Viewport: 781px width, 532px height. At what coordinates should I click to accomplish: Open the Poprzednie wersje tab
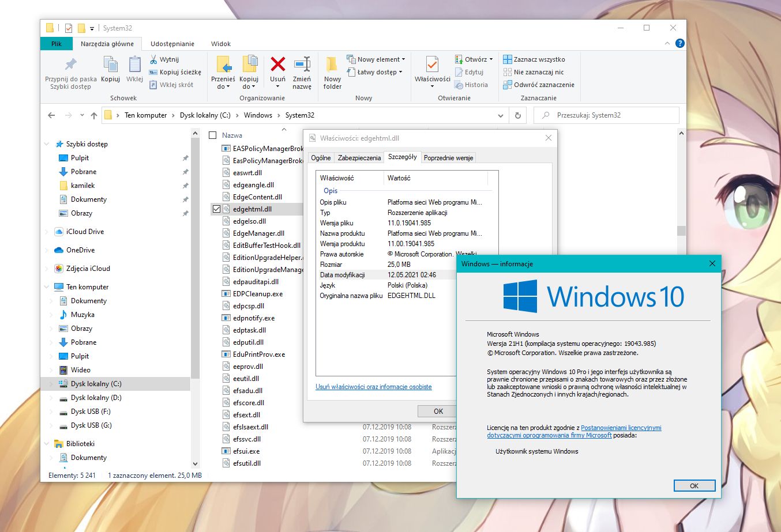click(x=448, y=157)
